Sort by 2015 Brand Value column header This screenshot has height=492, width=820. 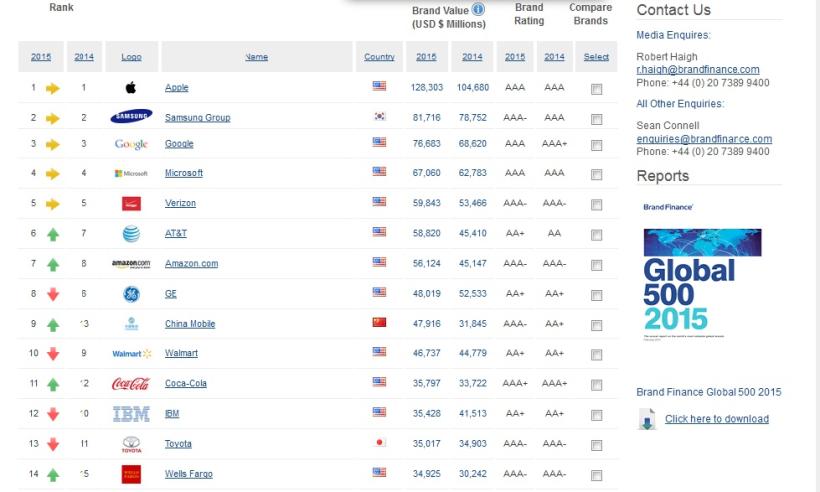pyautogui.click(x=426, y=57)
